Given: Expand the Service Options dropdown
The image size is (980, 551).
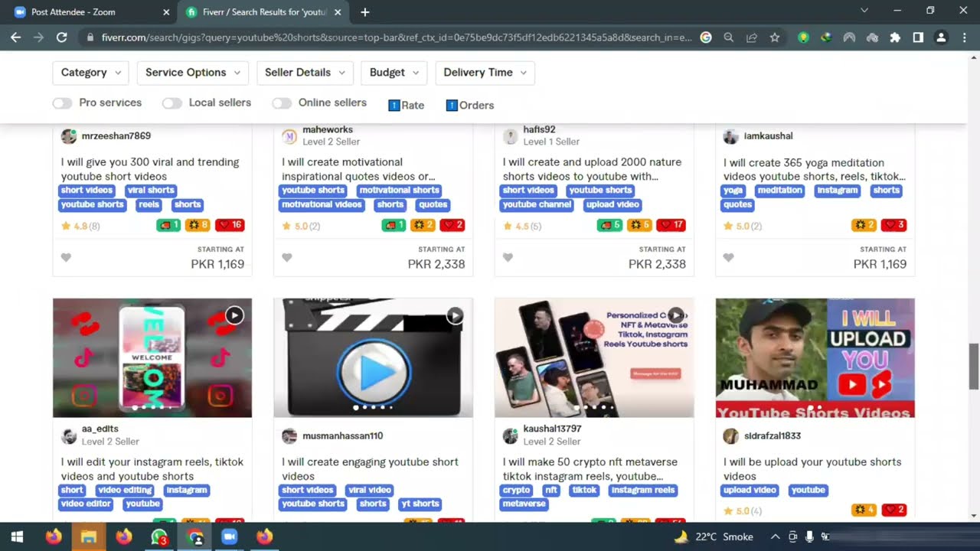Looking at the screenshot, I should point(193,73).
